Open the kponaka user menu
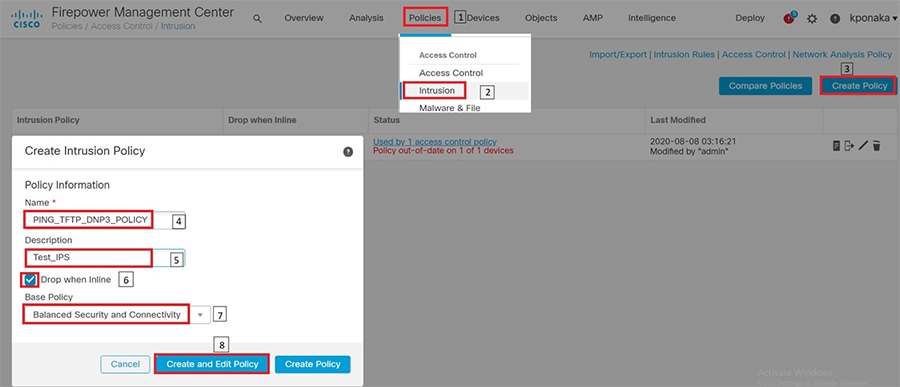The width and height of the screenshot is (900, 387). (873, 18)
